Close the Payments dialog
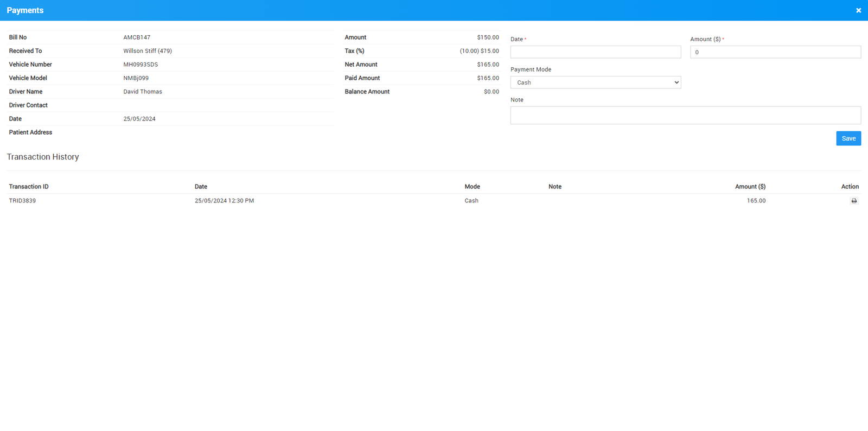 click(858, 10)
